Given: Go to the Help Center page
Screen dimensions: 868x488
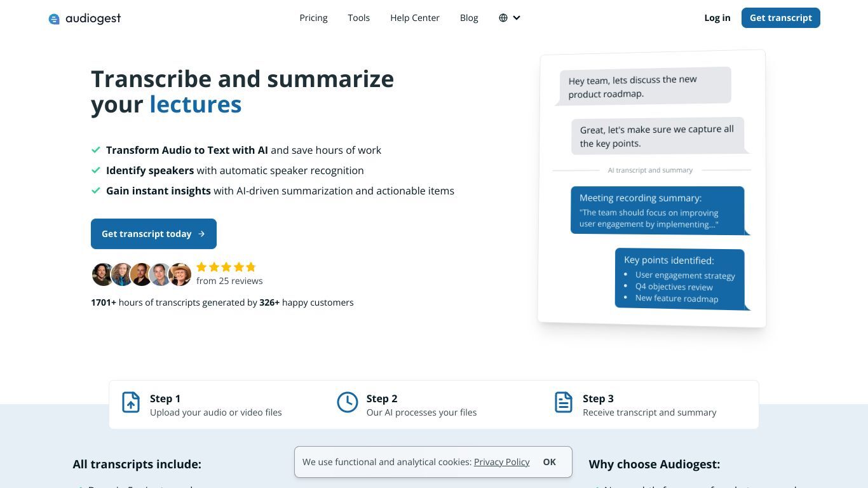Looking at the screenshot, I should pyautogui.click(x=415, y=18).
